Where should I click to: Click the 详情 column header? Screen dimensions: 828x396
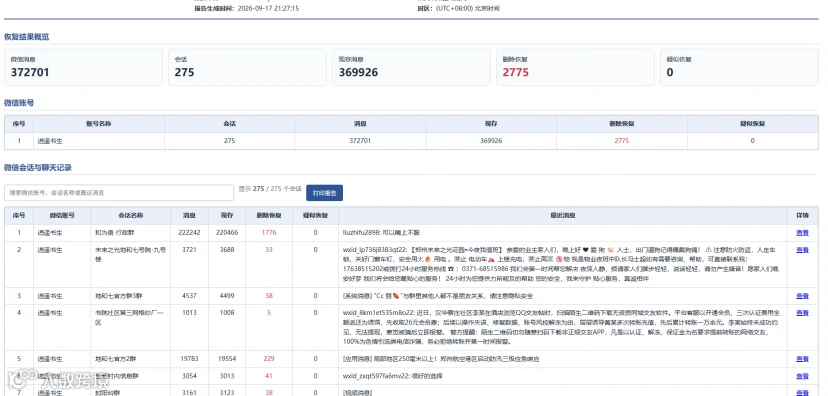[802, 216]
